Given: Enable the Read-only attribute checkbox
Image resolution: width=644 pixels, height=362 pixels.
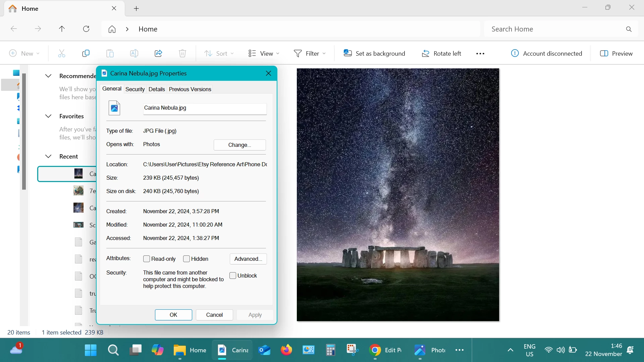Looking at the screenshot, I should coord(147,259).
